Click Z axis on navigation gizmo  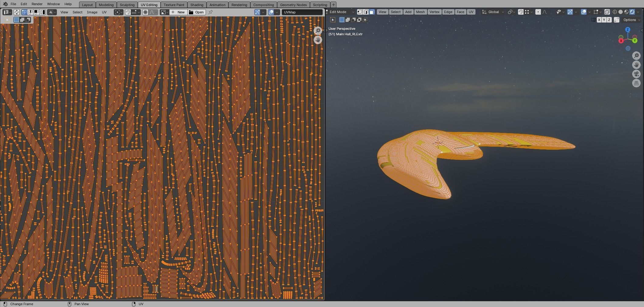pos(628,30)
